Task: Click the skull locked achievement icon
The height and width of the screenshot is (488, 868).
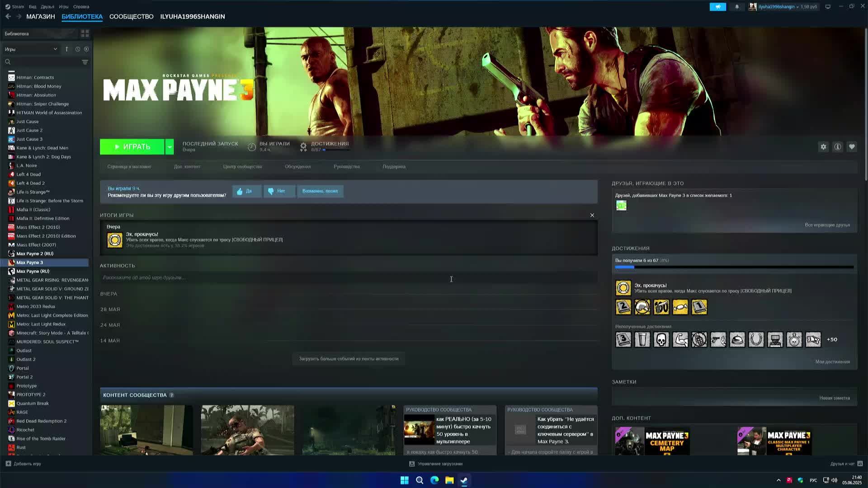Action: tap(661, 340)
